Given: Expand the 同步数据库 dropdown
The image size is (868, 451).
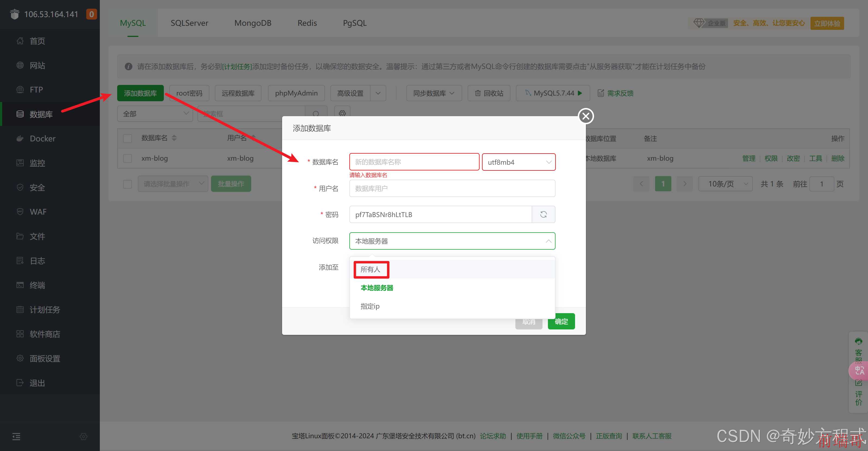Looking at the screenshot, I should (x=434, y=93).
